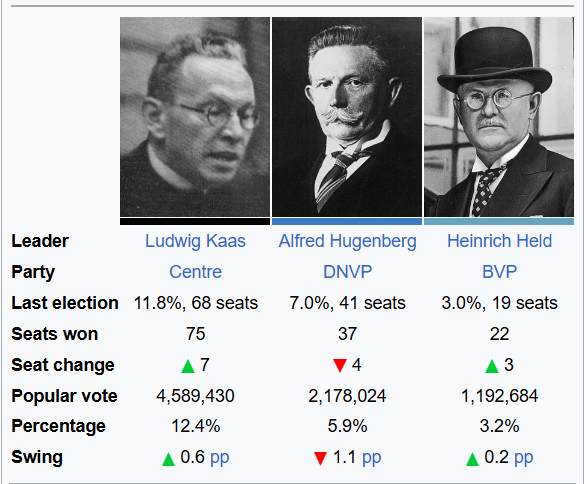The image size is (584, 484).
Task: Click the green swing arrow beside 0.6 pp
Action: 168,459
